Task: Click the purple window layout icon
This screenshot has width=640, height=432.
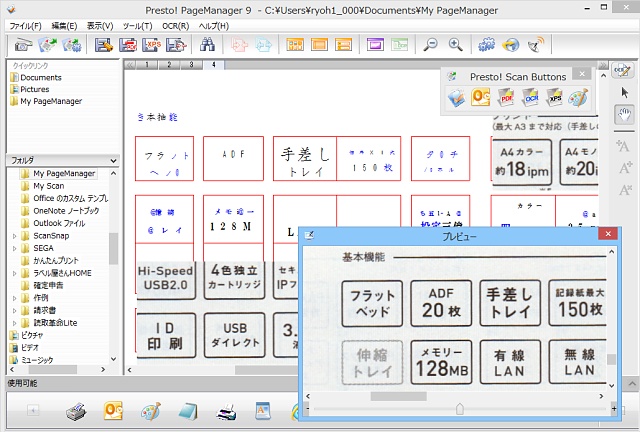Action: (x=375, y=45)
